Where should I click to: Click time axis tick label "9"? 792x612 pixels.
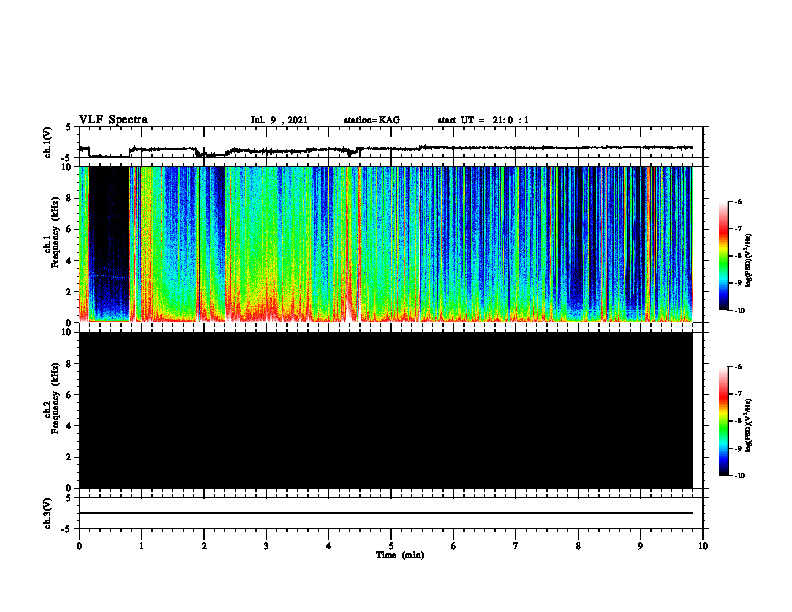(x=640, y=545)
